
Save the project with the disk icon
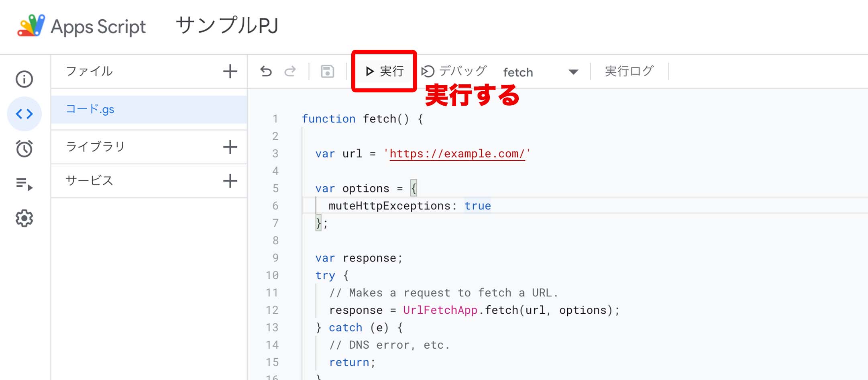[x=328, y=72]
